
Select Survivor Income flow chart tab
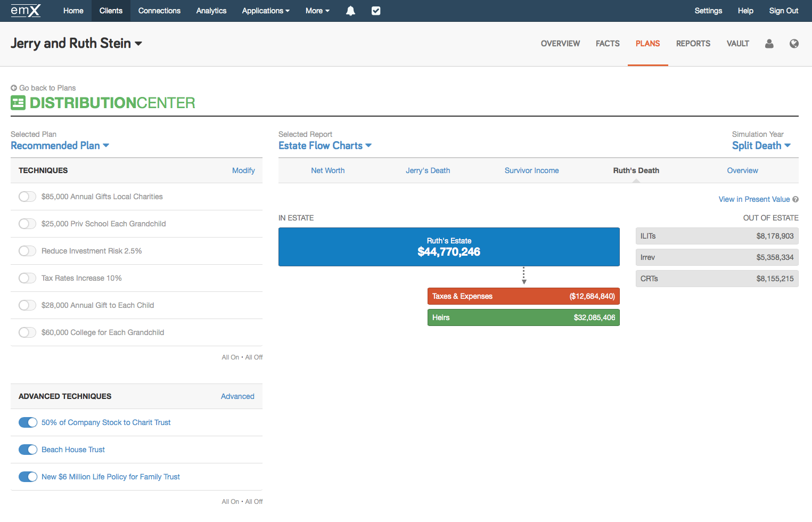(x=531, y=170)
